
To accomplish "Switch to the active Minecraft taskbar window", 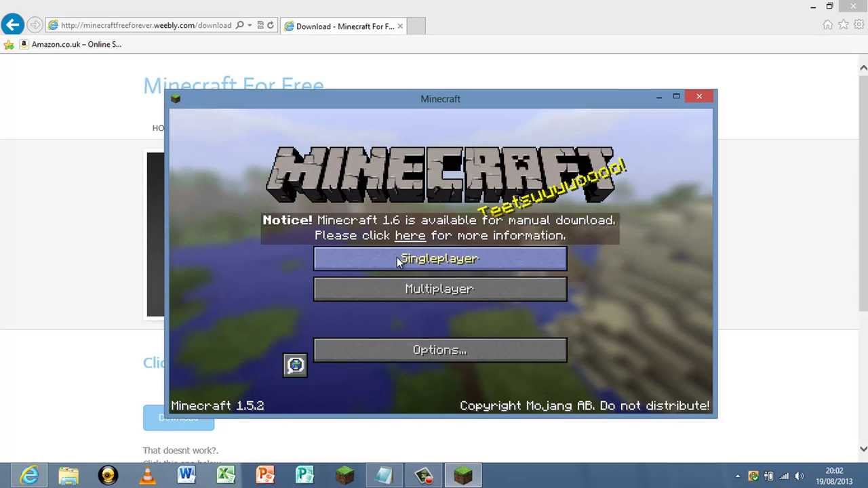I will pyautogui.click(x=462, y=475).
